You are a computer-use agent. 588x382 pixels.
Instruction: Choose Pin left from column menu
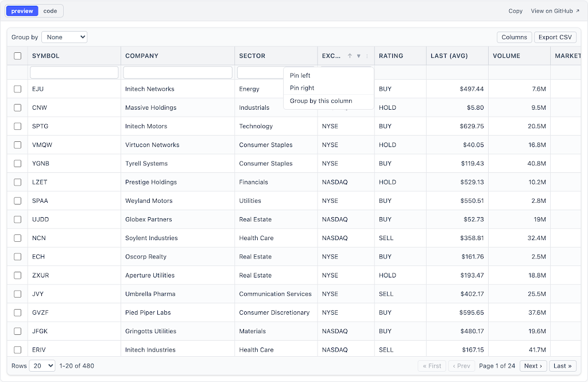[x=328, y=75]
